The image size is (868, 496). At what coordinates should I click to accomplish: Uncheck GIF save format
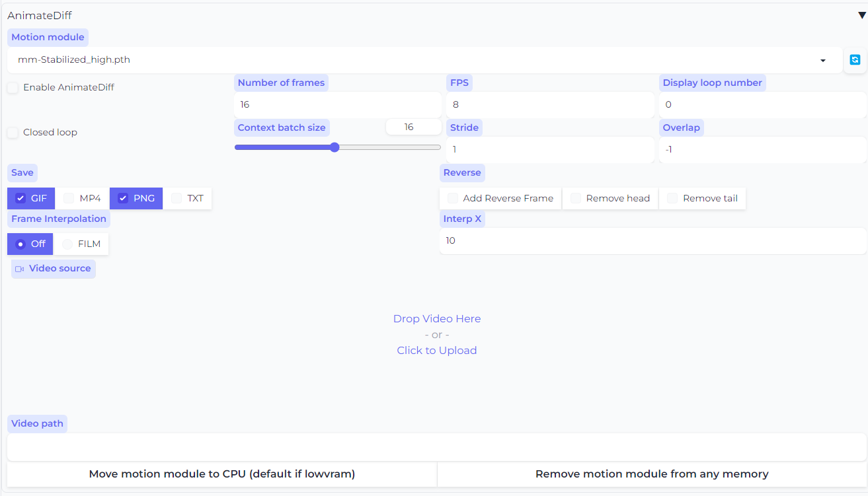(x=20, y=198)
